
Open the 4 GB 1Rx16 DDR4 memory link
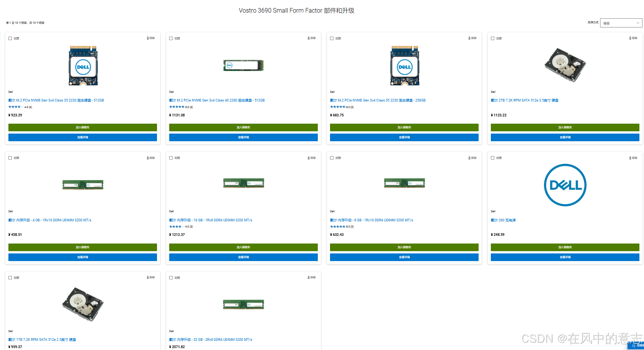pyautogui.click(x=50, y=220)
